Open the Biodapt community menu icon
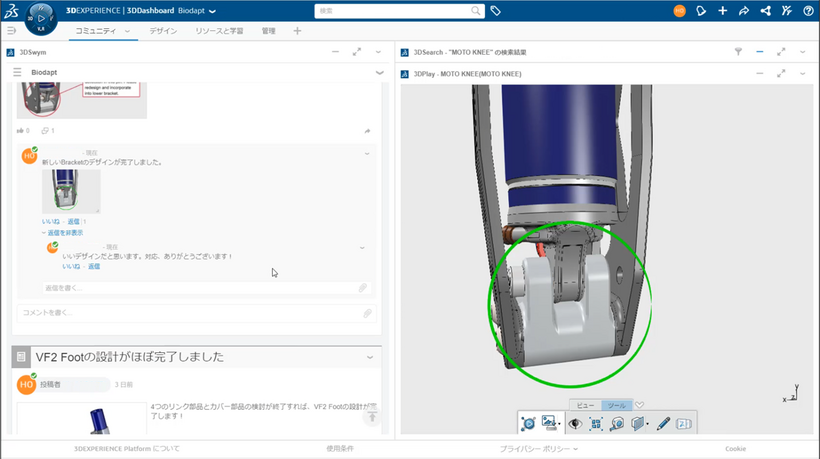820x459 pixels. pos(17,72)
